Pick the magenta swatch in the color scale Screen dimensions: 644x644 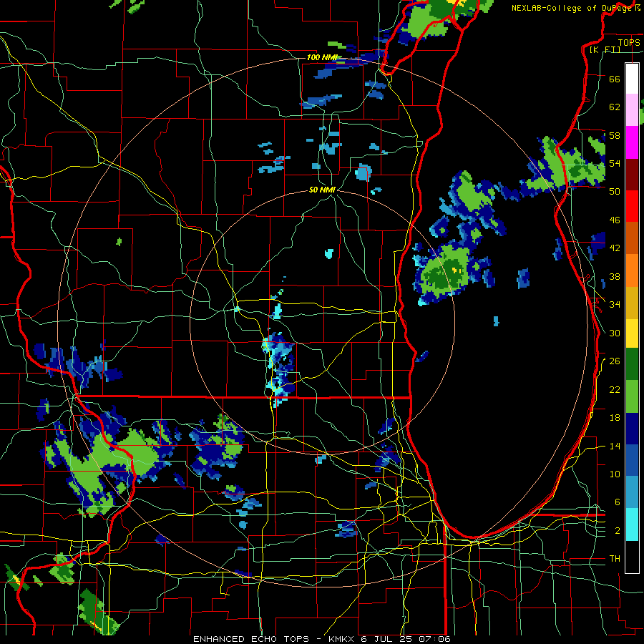point(632,142)
